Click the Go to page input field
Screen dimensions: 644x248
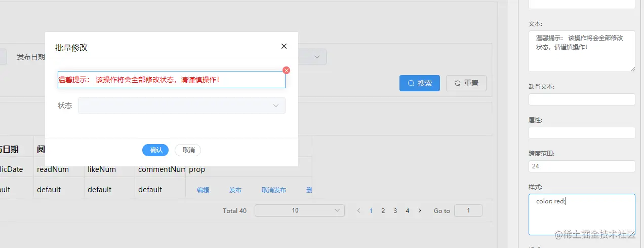[x=468, y=210]
